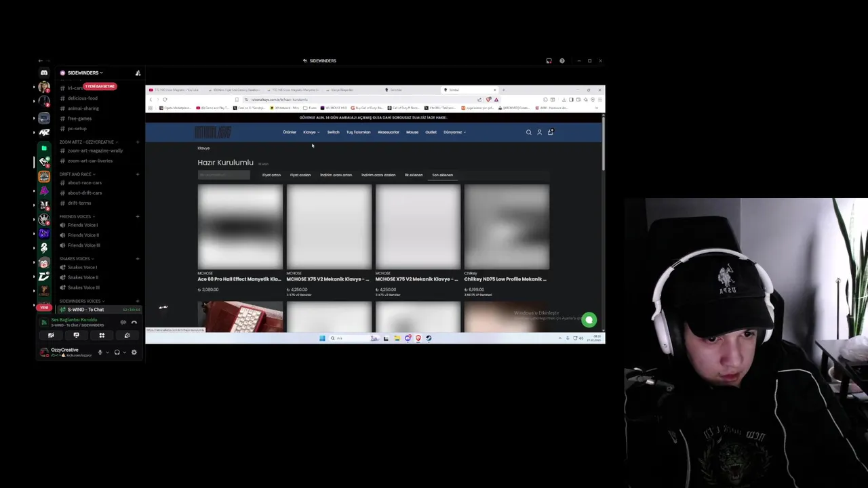Click the share screen button in Discord
The width and height of the screenshot is (868, 488).
coord(76,335)
